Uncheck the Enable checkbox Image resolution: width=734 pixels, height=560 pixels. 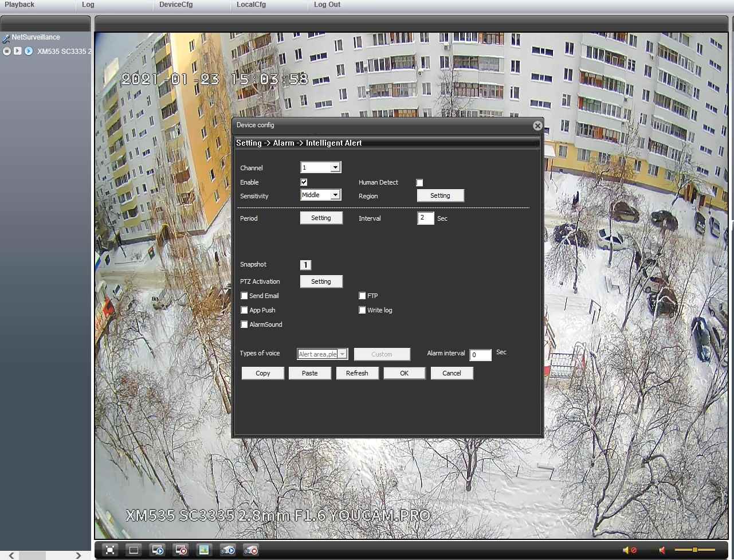[x=304, y=182]
